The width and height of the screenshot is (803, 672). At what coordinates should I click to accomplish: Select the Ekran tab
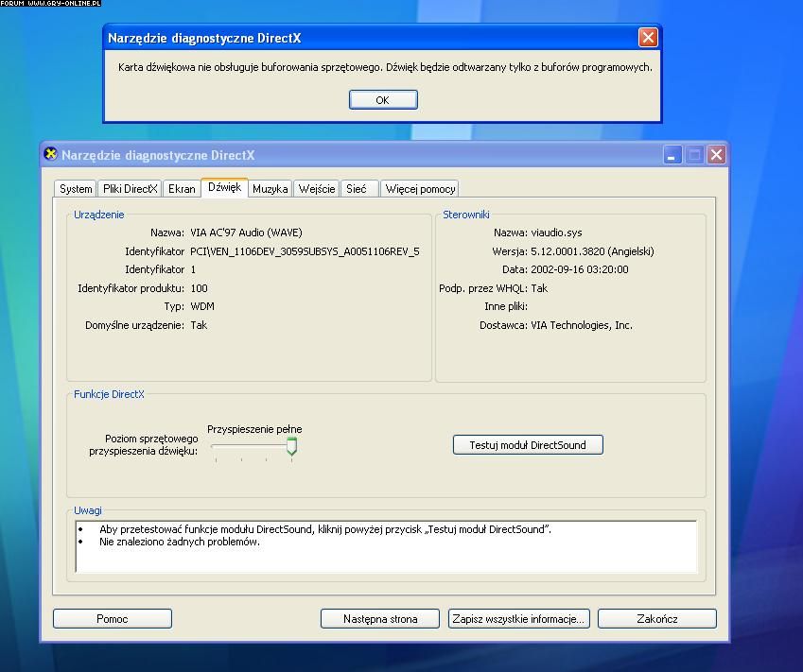tap(182, 189)
